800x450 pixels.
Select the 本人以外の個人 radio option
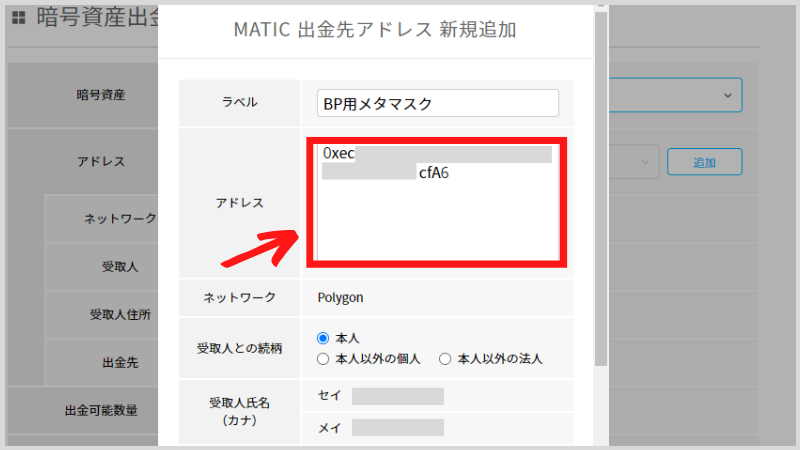(x=323, y=359)
